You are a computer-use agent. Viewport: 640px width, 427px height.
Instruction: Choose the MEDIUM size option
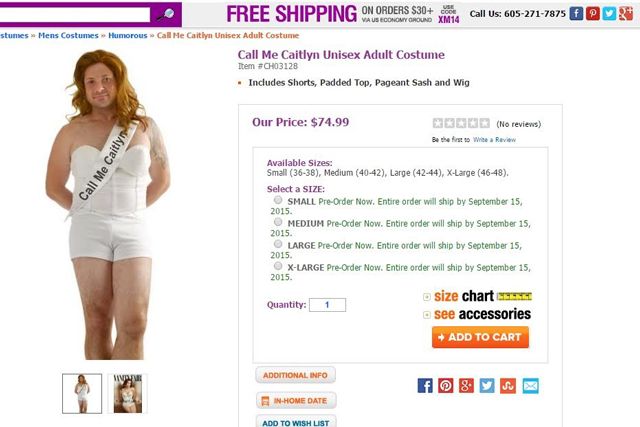pos(277,222)
